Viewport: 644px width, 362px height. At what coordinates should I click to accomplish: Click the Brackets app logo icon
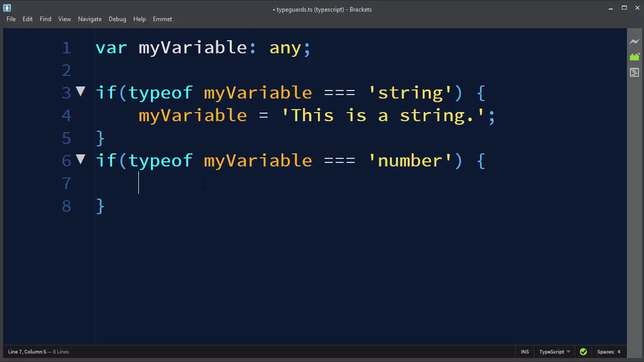[x=7, y=8]
